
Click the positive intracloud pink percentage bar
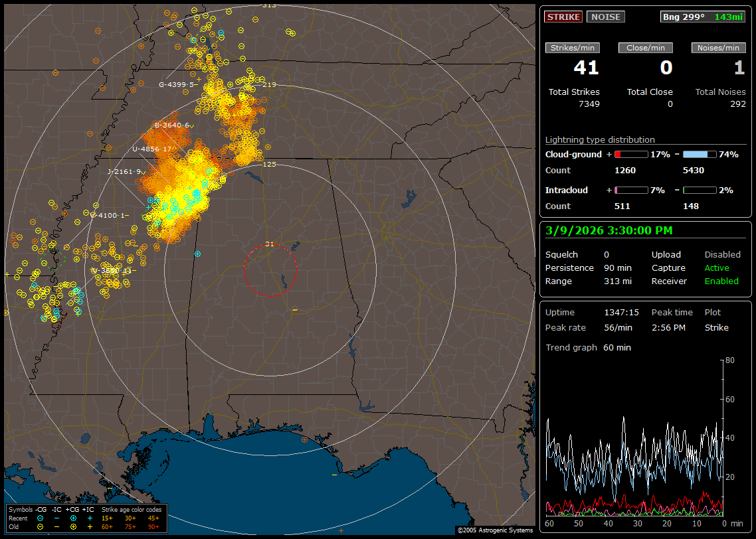pos(630,190)
